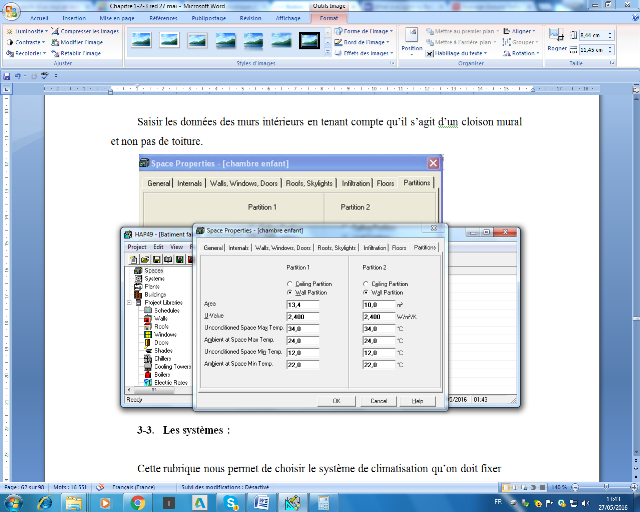Click the Cancel button in dialog

pyautogui.click(x=378, y=400)
